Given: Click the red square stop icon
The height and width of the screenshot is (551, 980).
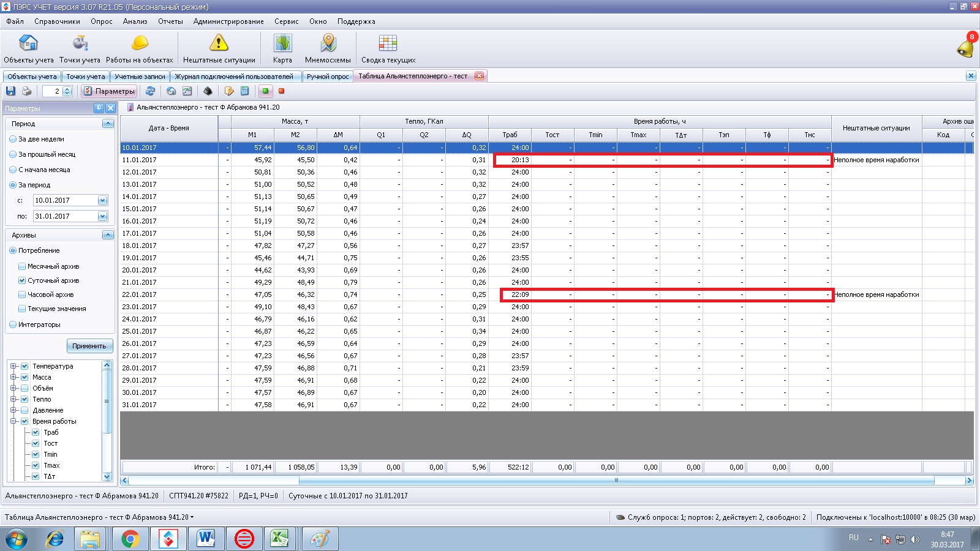Looking at the screenshot, I should click(281, 91).
